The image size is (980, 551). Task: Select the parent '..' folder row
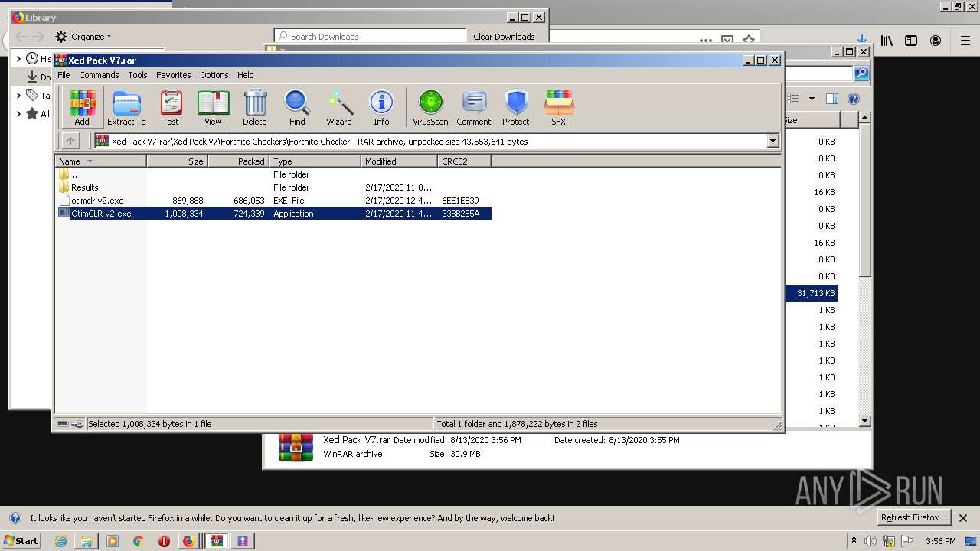[x=273, y=174]
